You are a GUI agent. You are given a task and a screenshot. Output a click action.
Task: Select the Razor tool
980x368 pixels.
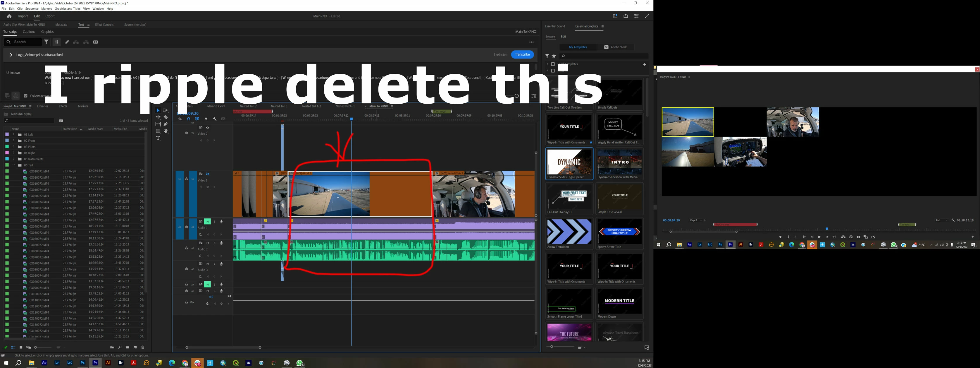click(166, 117)
